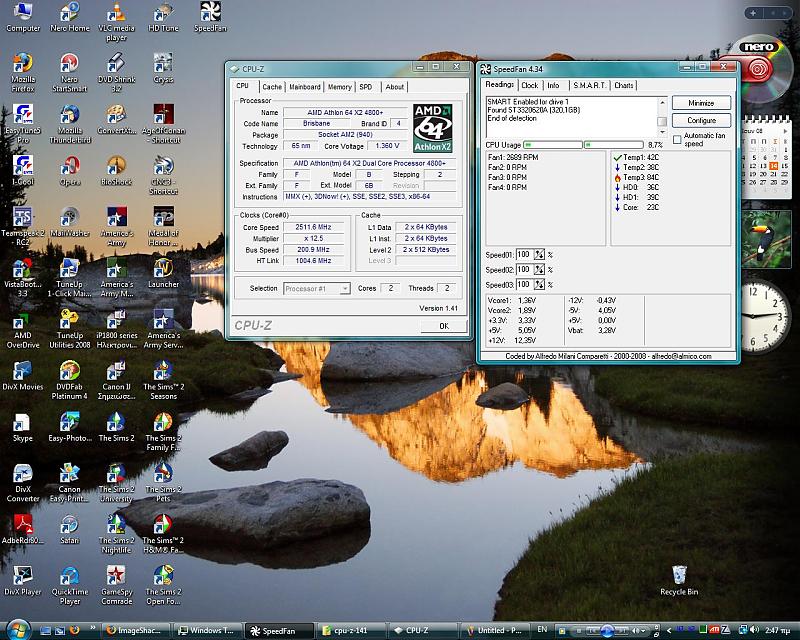This screenshot has height=640, width=800.
Task: Switch to cpu-z-141 taskbar button
Action: coord(351,631)
